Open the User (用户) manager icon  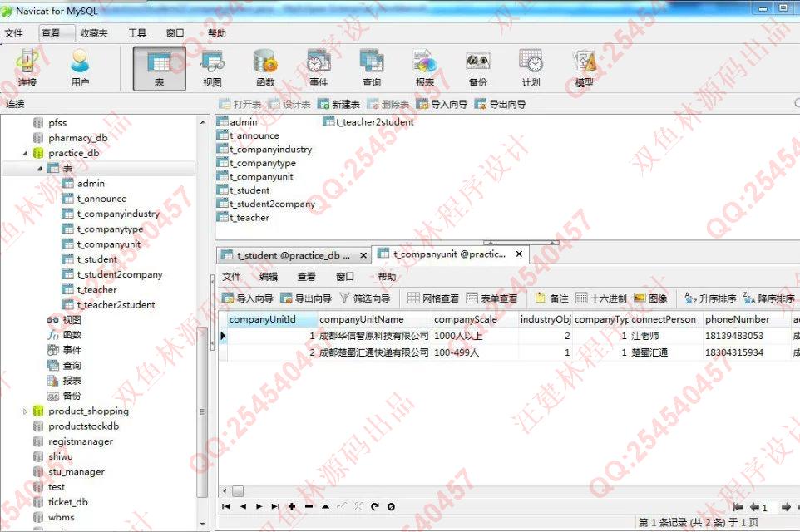click(x=80, y=68)
